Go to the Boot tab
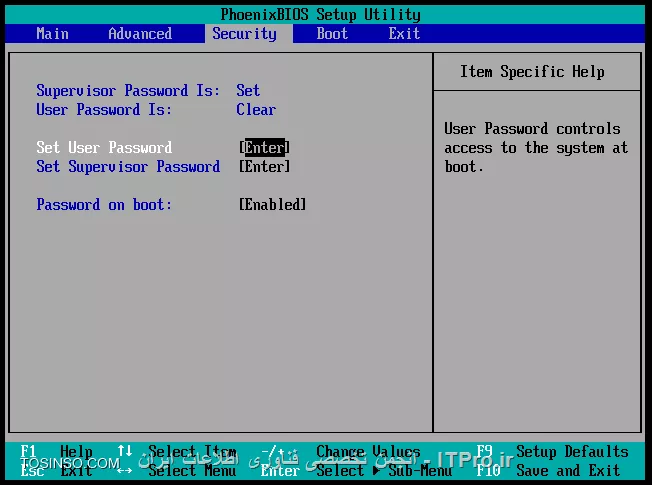Viewport: 652px width, 485px height. [332, 34]
